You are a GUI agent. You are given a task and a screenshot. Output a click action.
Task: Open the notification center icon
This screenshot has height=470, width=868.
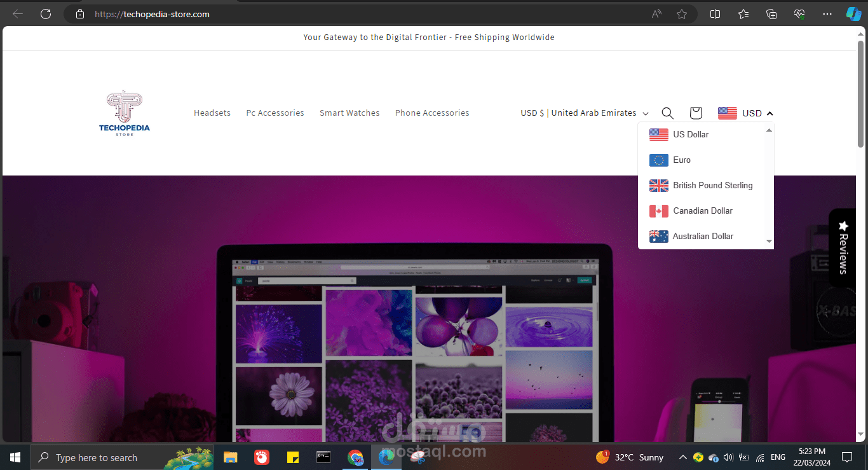pos(846,457)
